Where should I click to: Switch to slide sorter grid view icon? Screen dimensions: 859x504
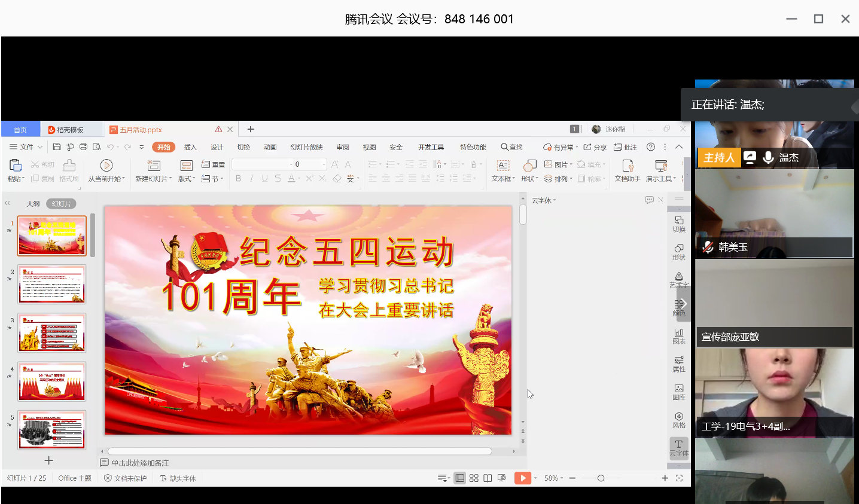coord(474,478)
